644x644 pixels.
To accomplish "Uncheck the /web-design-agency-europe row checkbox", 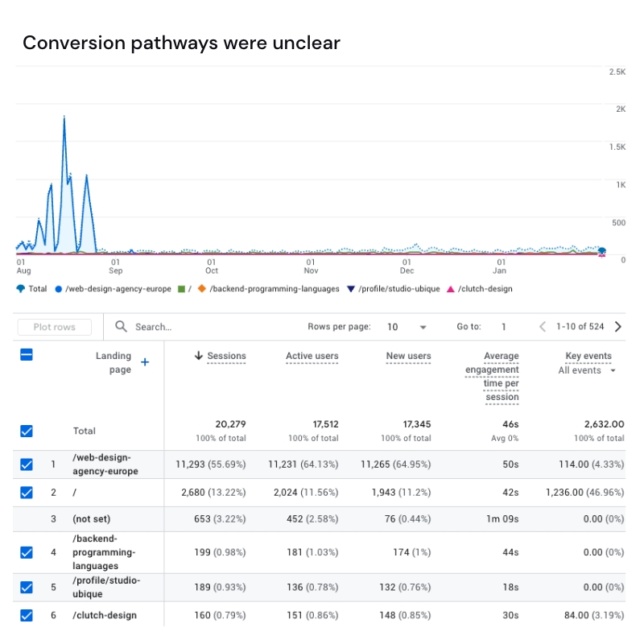I will tap(27, 464).
